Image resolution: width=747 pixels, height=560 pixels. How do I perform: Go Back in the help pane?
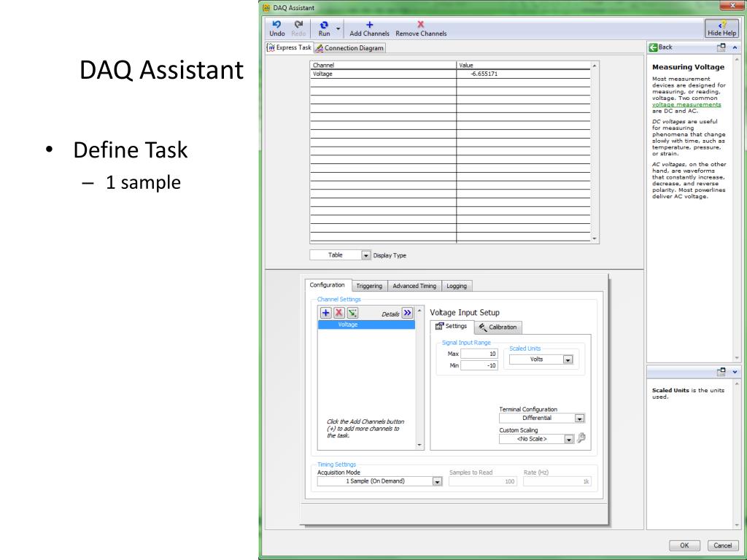(661, 47)
